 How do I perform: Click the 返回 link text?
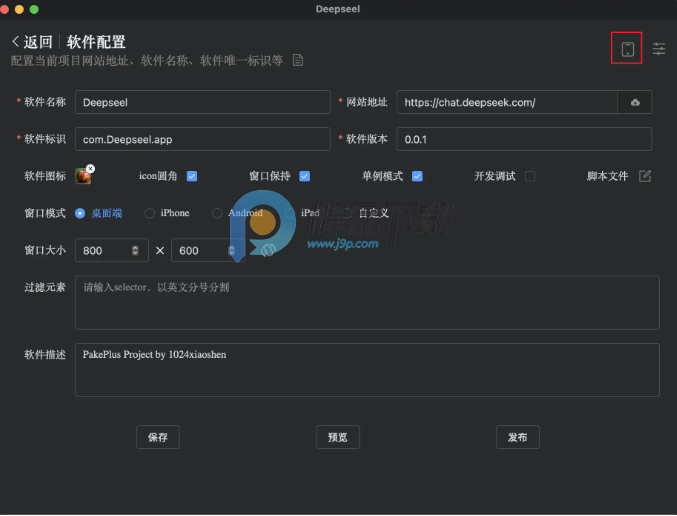(x=38, y=42)
